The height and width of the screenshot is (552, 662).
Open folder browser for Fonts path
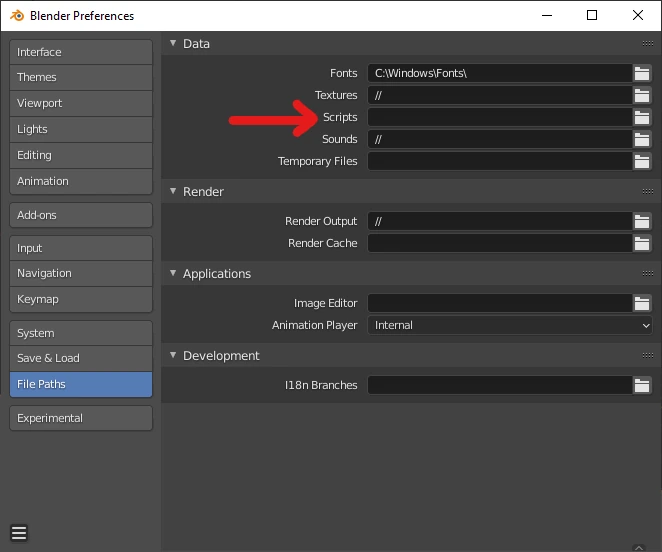point(642,73)
